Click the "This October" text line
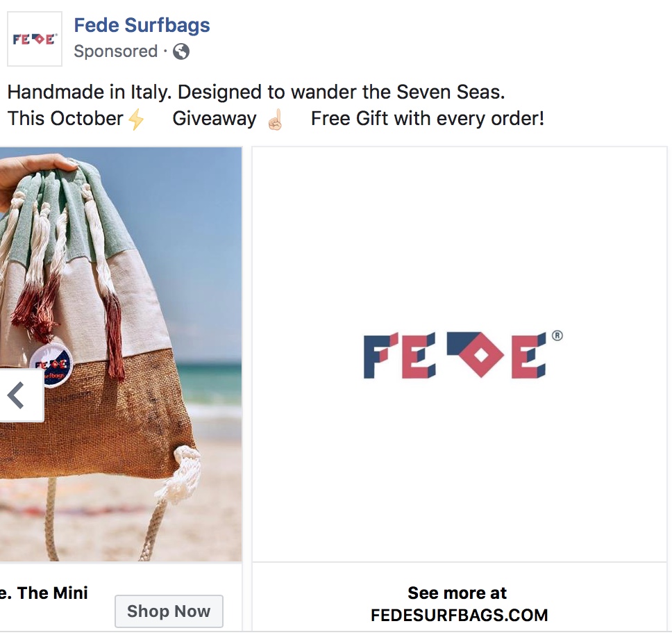Image resolution: width=672 pixels, height=635 pixels. tap(65, 118)
